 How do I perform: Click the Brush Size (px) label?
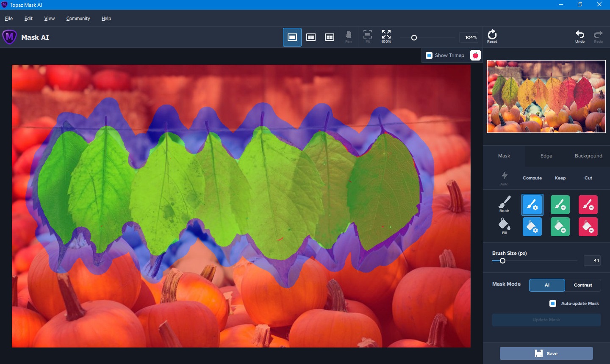510,253
